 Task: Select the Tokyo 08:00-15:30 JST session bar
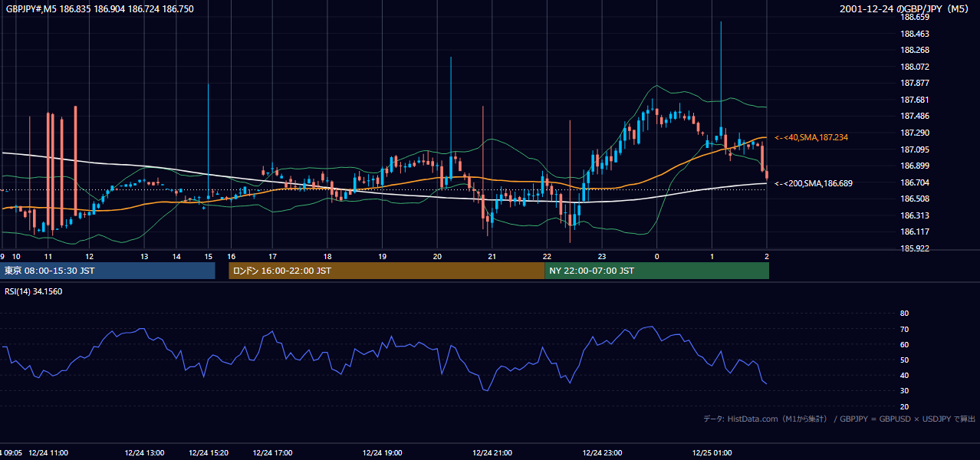[107, 271]
